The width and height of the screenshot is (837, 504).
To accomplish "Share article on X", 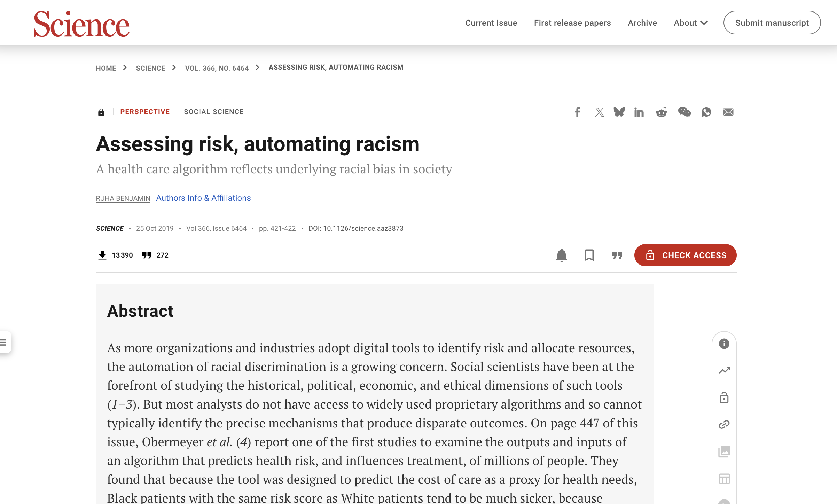I will point(599,112).
